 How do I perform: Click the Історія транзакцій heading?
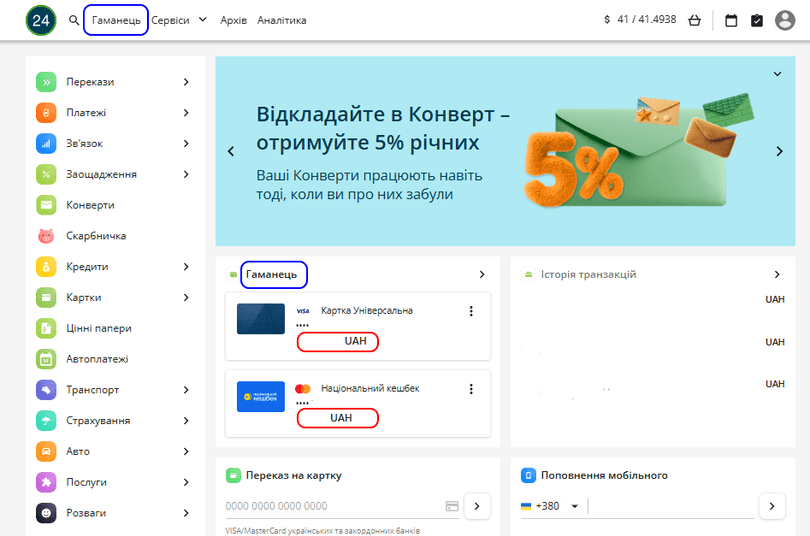click(588, 275)
